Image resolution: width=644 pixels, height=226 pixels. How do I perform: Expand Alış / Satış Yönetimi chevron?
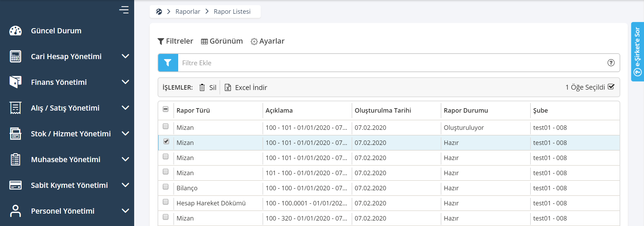coord(126,108)
